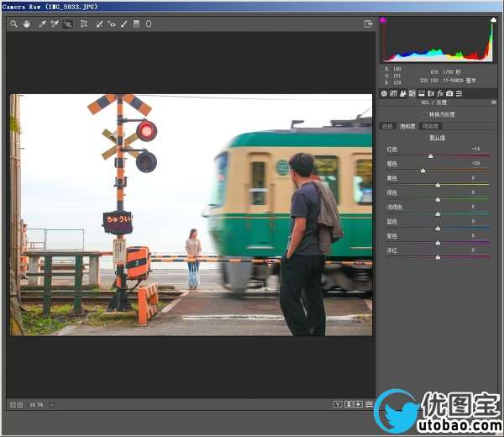Click the 黄色 value field showing 0
Image resolution: width=504 pixels, height=437 pixels.
(474, 178)
